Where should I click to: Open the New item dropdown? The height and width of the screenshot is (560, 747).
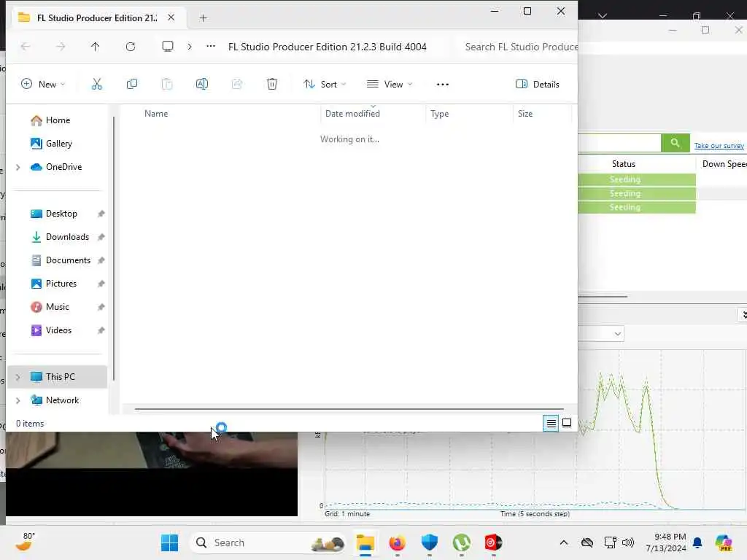[43, 85]
